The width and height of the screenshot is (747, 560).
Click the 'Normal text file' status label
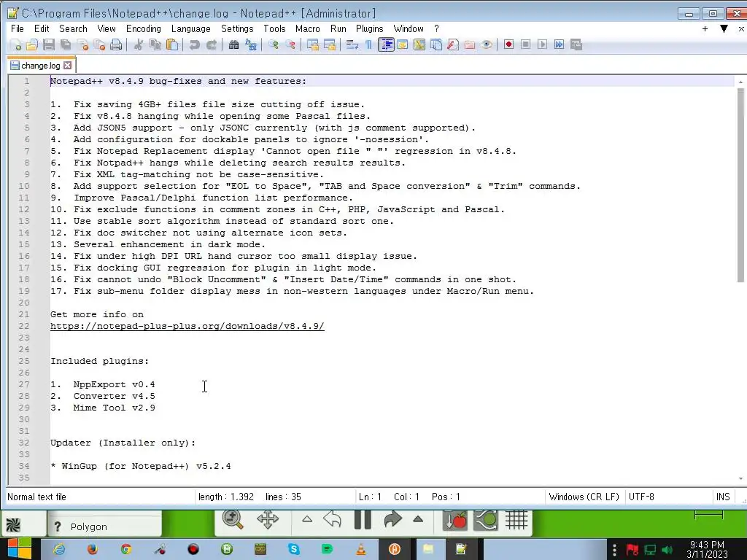(x=36, y=497)
